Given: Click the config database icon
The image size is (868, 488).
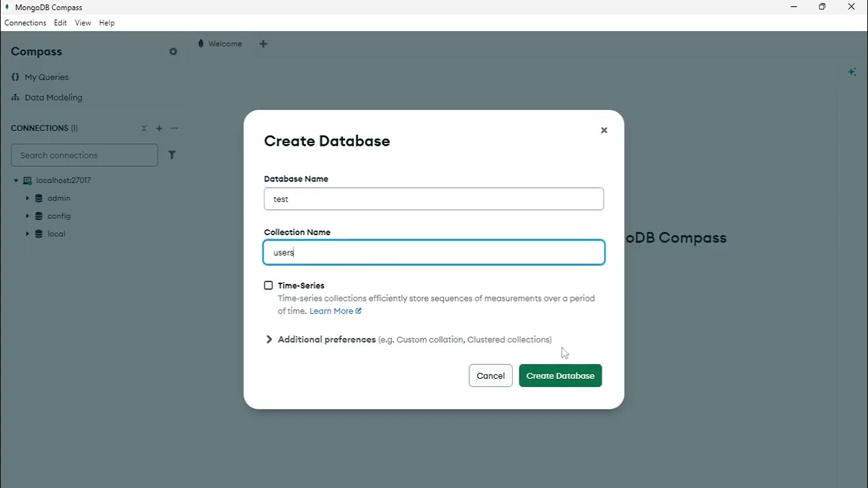Looking at the screenshot, I should [39, 216].
